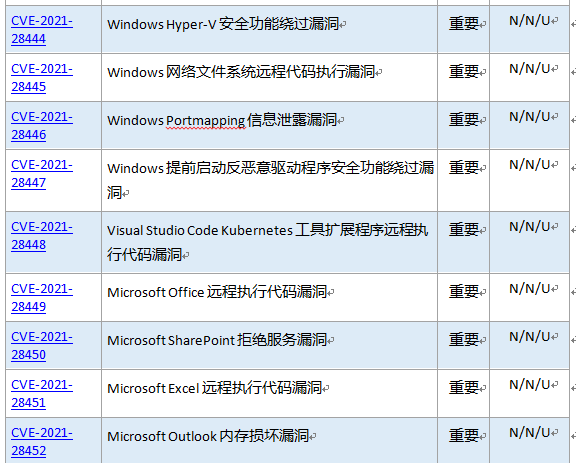Click N/N/U in the CVE-2021-28450 row
The image size is (576, 463).
[529, 337]
